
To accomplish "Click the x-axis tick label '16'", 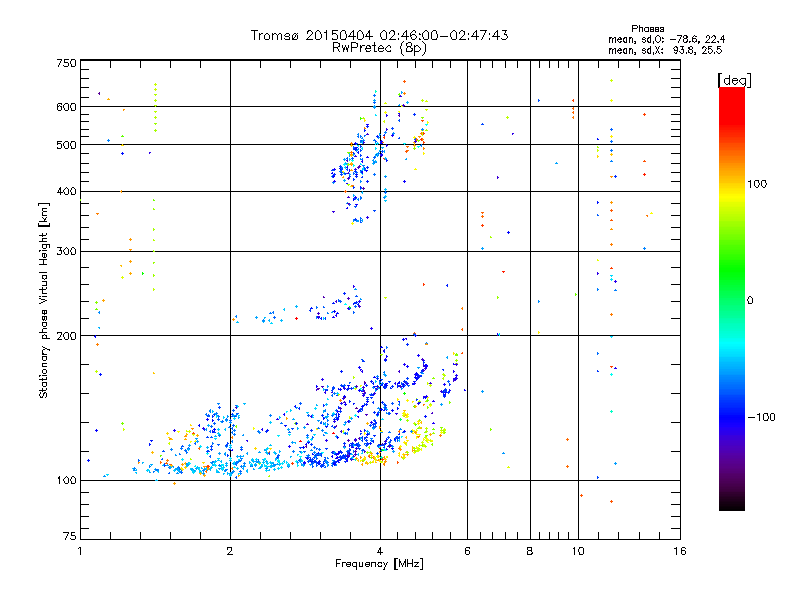I will click(680, 551).
